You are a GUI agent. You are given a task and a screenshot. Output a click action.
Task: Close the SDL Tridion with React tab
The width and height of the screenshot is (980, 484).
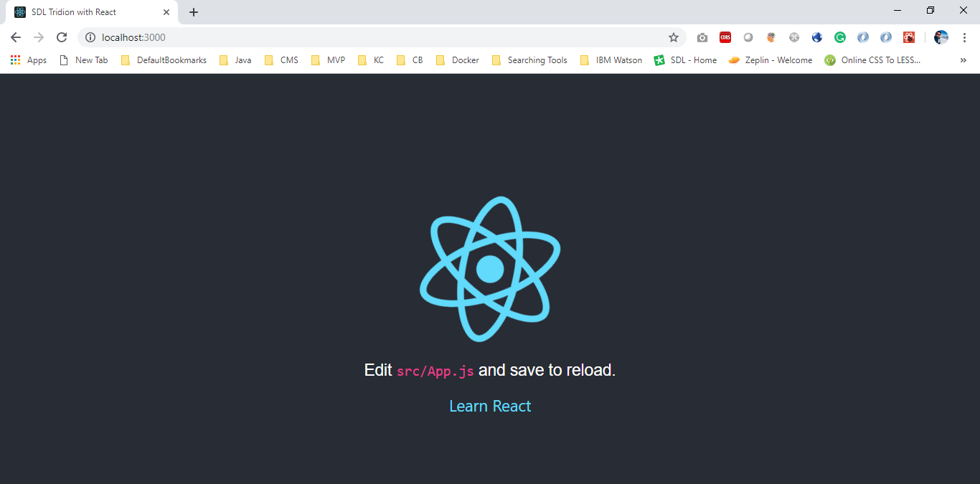coord(166,12)
